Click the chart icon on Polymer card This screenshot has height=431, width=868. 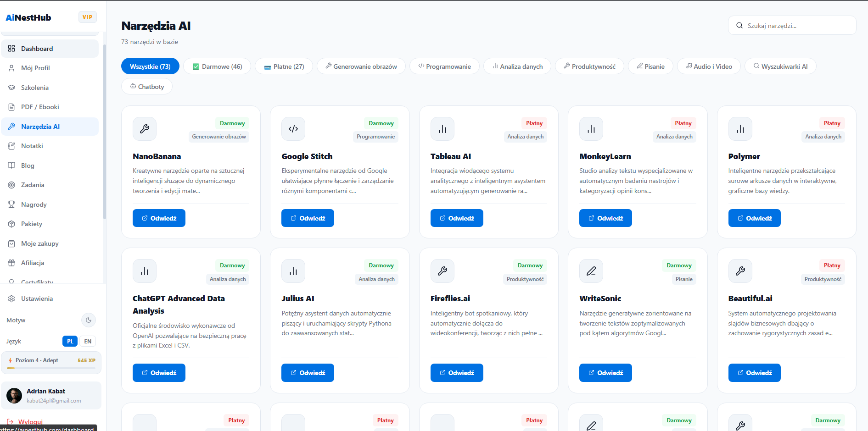(x=740, y=129)
